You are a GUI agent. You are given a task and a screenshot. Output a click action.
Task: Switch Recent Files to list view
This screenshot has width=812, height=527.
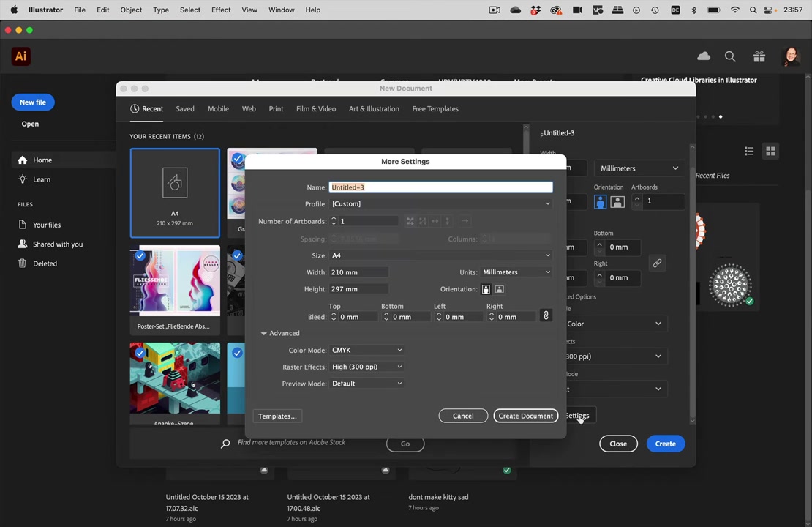coord(749,152)
